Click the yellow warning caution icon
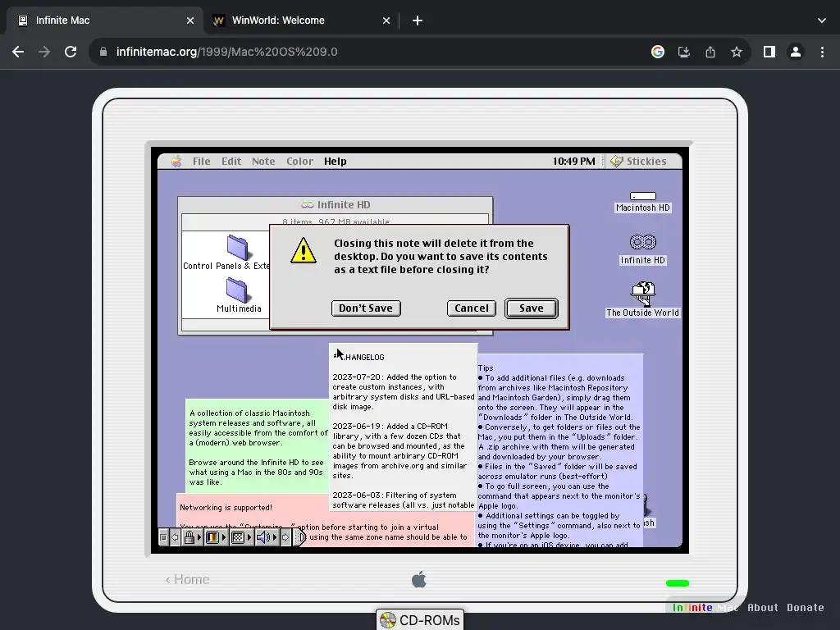840x630 pixels. (304, 250)
